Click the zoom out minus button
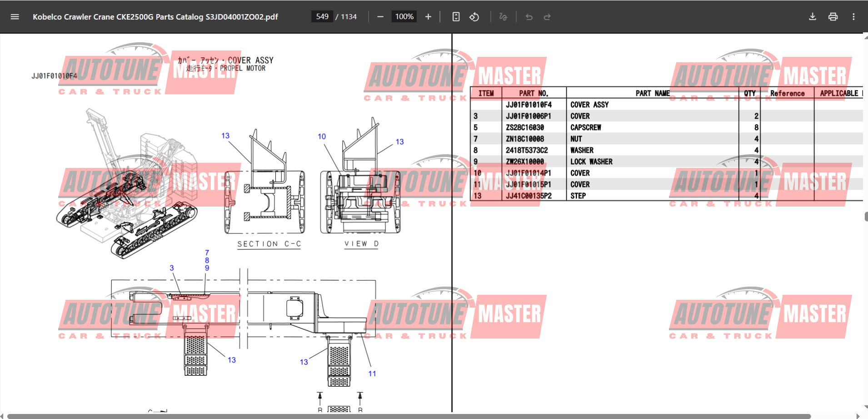The width and height of the screenshot is (868, 419). [x=380, y=17]
